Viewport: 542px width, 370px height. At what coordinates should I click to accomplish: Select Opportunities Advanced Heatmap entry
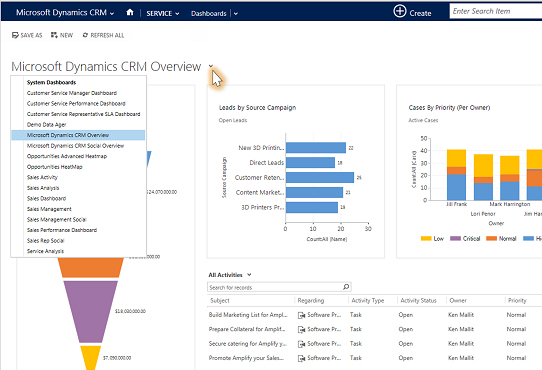click(x=67, y=156)
